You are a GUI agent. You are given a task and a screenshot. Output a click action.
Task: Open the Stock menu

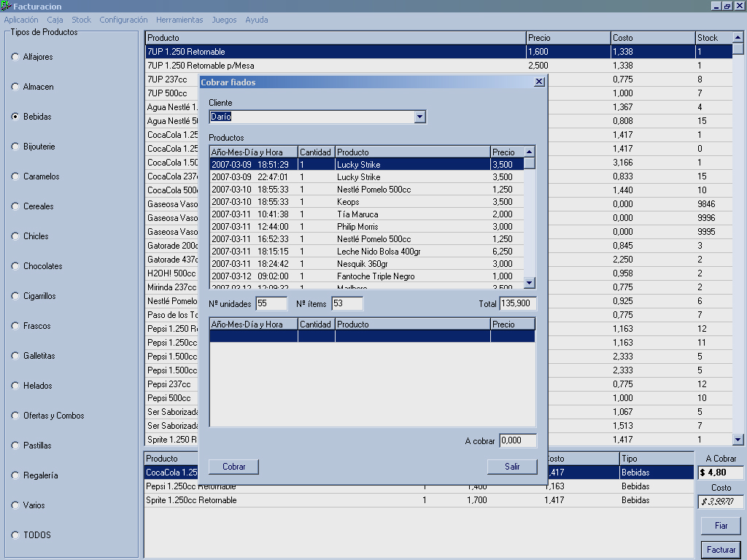coord(82,20)
